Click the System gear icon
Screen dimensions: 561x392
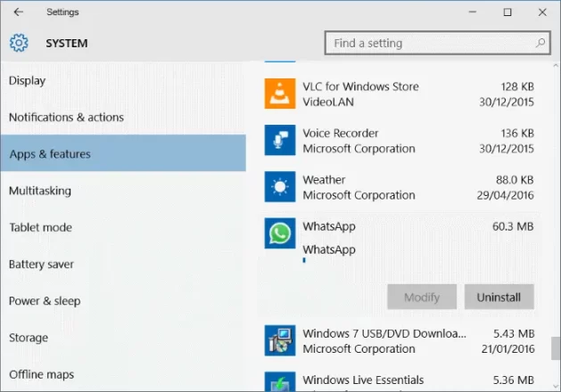point(19,43)
